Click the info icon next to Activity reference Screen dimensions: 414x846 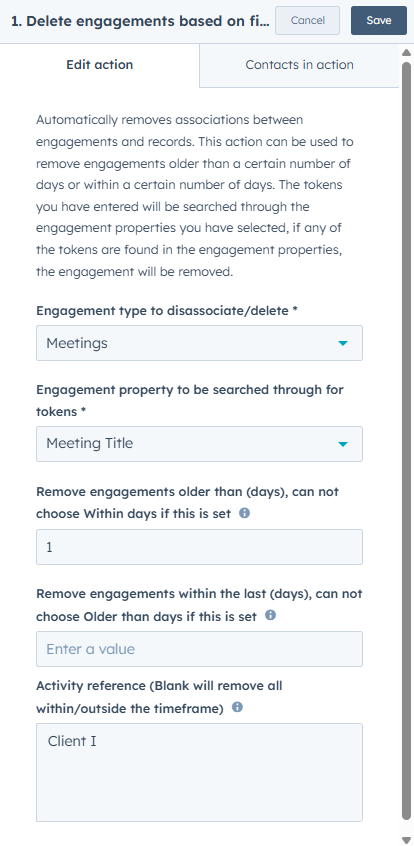click(x=237, y=707)
